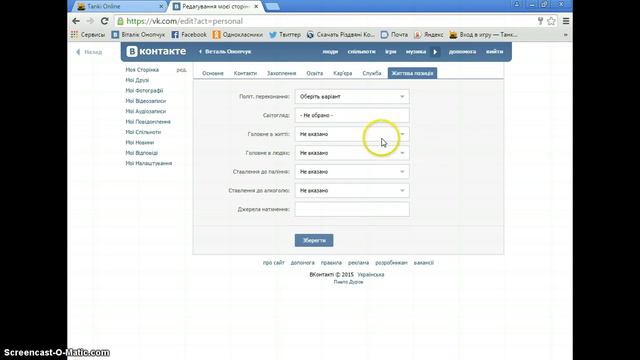The width and height of the screenshot is (640, 360).
Task: Switch to the Захоплення tab
Action: (281, 73)
